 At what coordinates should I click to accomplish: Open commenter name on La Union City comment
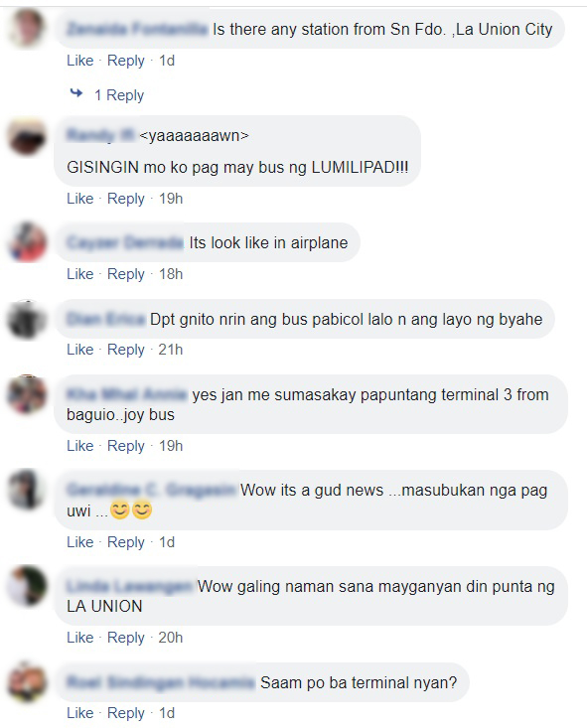coord(137,29)
